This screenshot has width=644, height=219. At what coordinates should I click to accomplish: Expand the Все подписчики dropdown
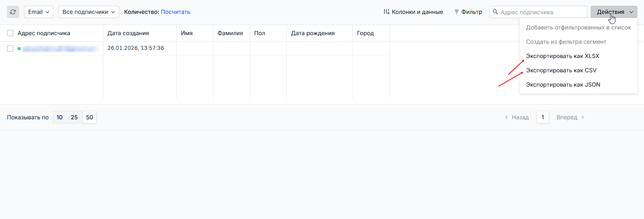89,12
